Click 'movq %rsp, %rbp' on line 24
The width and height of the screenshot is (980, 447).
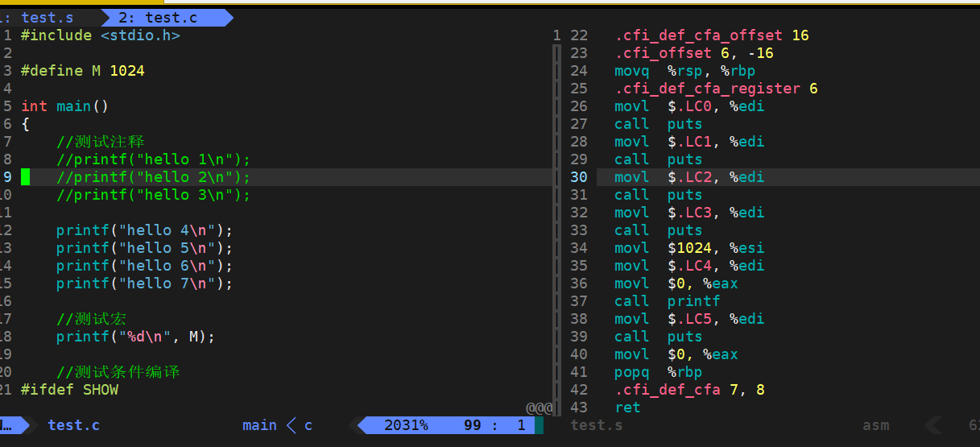tap(685, 71)
